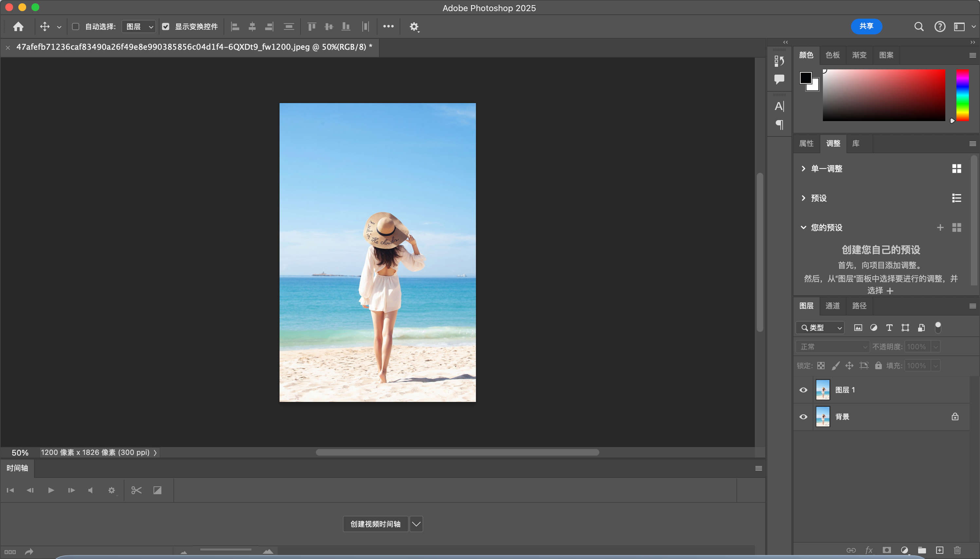
Task: Click the rainbow hue slider strip
Action: (x=962, y=95)
